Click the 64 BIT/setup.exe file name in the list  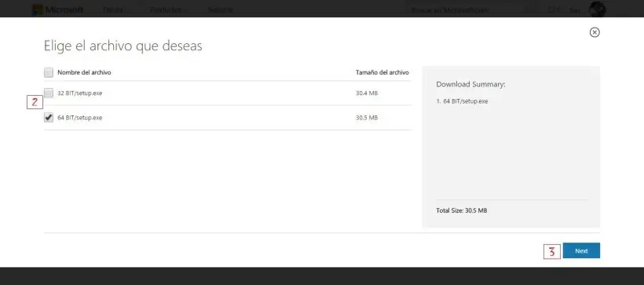[x=79, y=118]
